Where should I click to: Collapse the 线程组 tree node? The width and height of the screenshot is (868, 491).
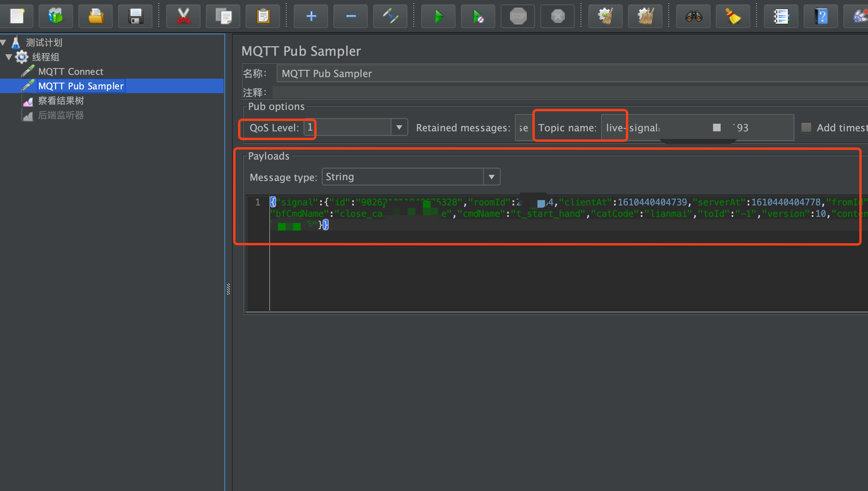9,57
